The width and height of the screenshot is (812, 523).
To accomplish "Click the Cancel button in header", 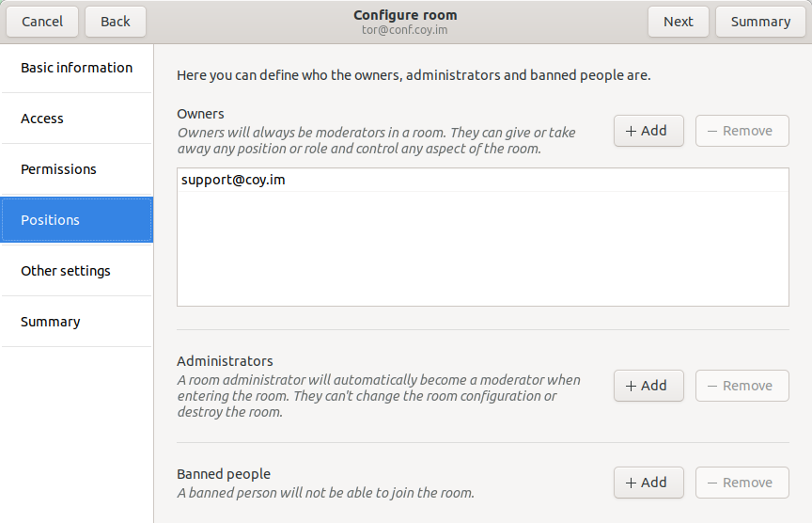I will pyautogui.click(x=42, y=22).
